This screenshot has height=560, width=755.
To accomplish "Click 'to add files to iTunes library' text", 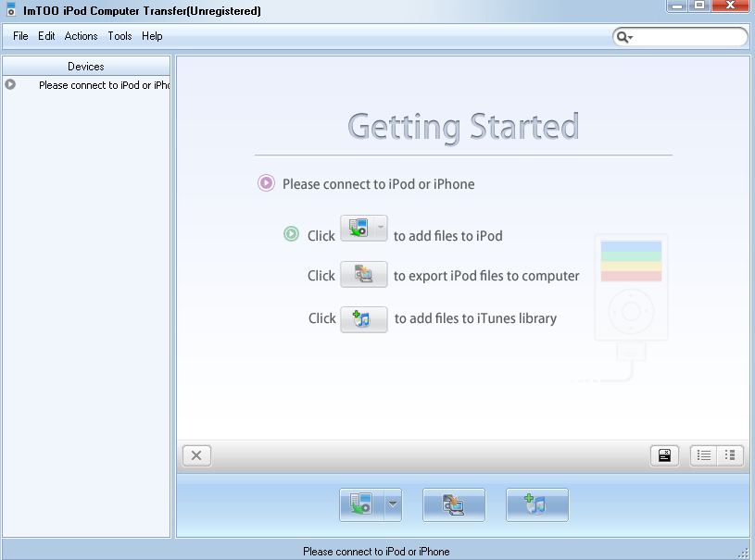I will coord(475,318).
